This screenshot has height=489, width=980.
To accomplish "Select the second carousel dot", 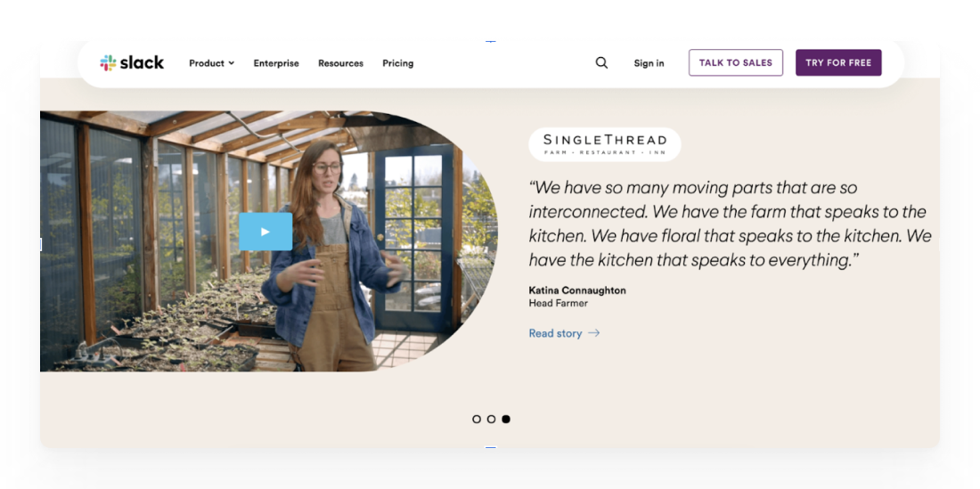I will (491, 419).
